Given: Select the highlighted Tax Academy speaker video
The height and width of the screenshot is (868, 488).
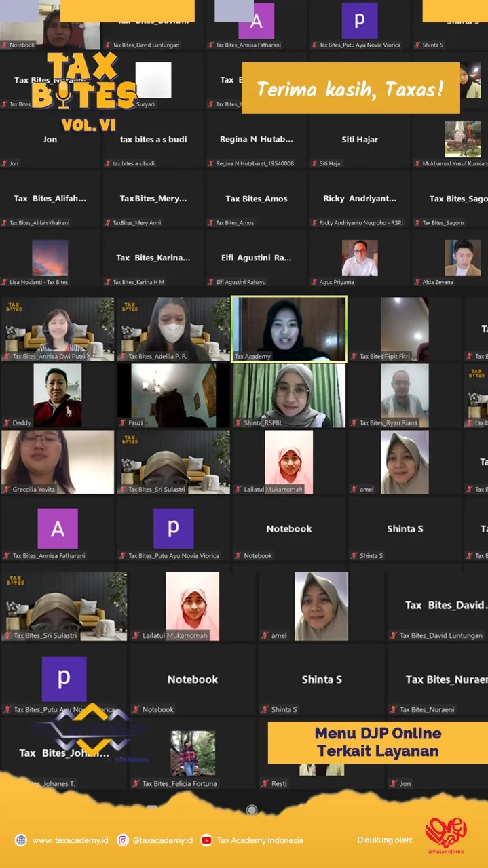Looking at the screenshot, I should point(289,329).
